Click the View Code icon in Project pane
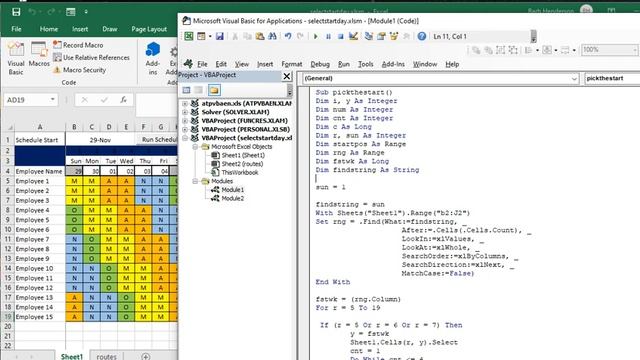640x360 pixels. click(187, 90)
